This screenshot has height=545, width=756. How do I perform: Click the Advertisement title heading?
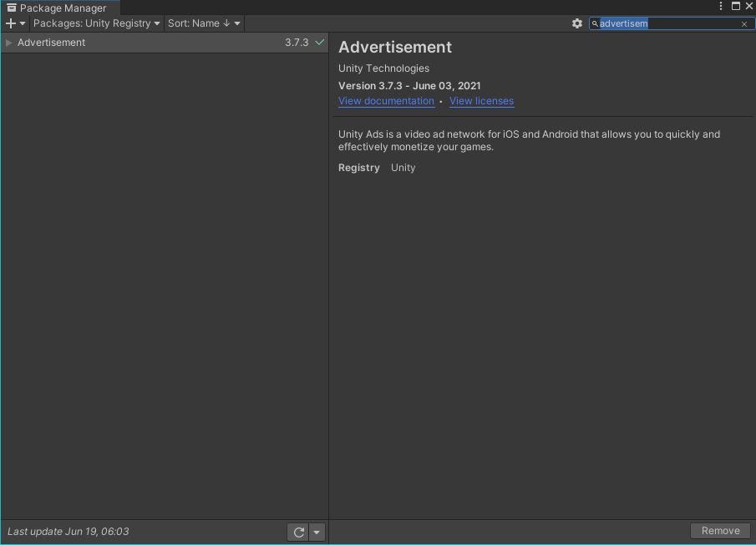395,47
